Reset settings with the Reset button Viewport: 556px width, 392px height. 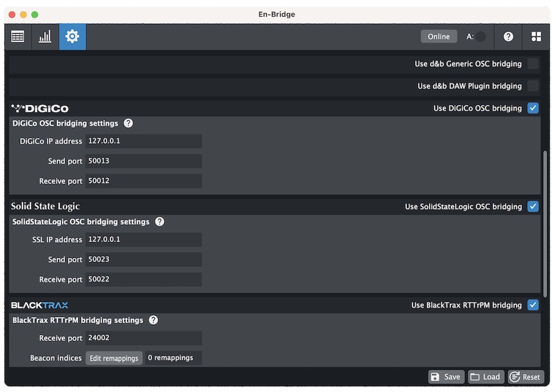coord(525,377)
